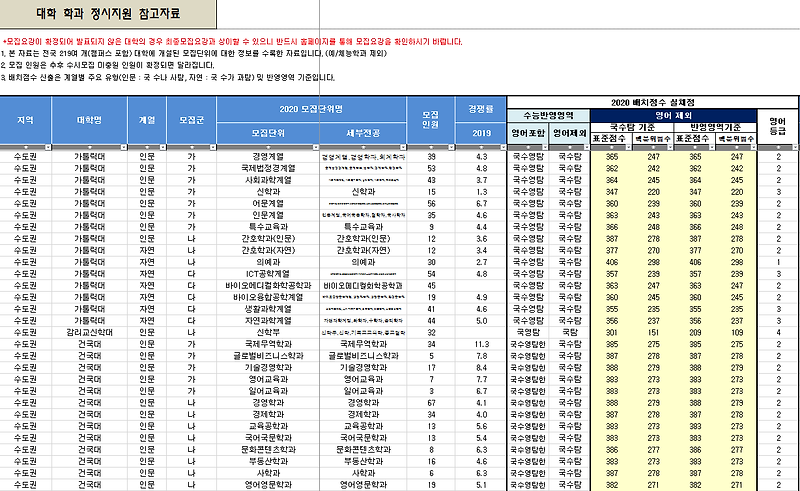The image size is (800, 491).
Task: Click the 어문계열 cell
Action: 268,204
